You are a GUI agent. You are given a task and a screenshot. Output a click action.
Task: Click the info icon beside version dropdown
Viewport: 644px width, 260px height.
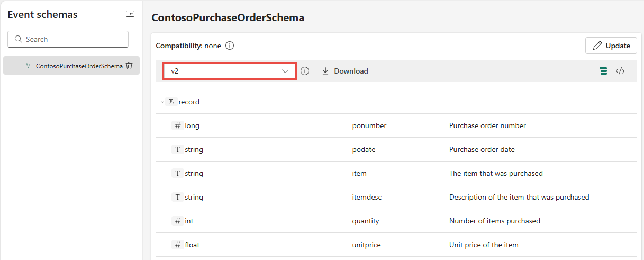click(305, 71)
